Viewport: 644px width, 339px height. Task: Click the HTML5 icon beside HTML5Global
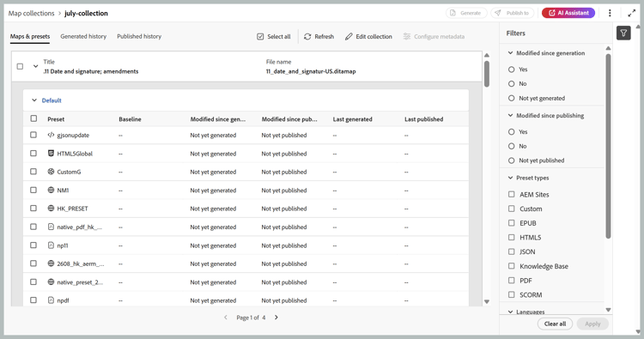tap(51, 153)
